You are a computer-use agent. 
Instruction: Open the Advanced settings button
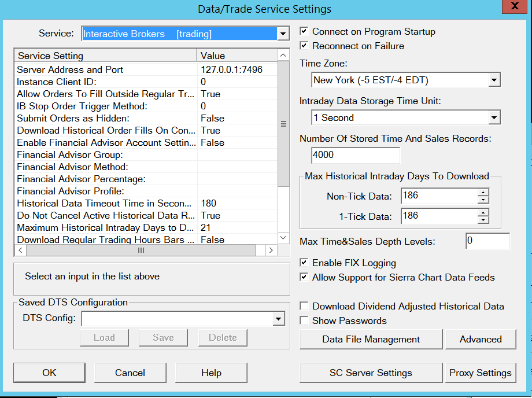(481, 339)
